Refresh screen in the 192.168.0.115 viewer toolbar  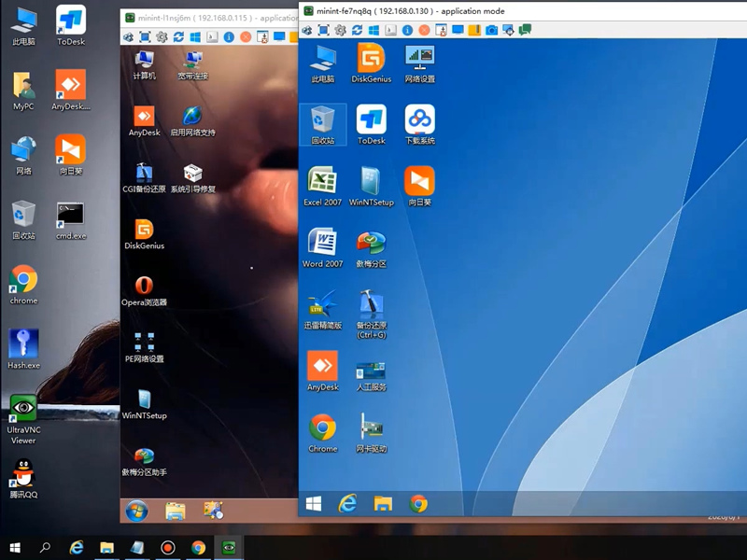click(x=178, y=36)
